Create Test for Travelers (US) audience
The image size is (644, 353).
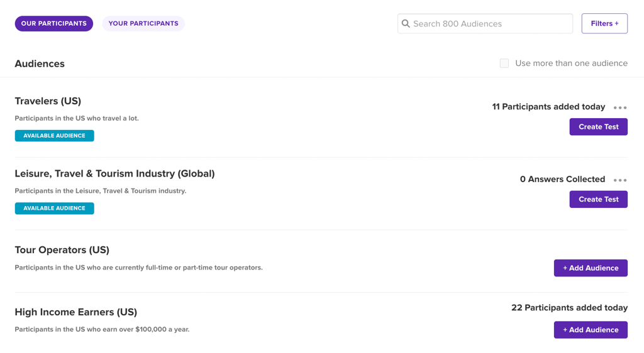point(598,127)
